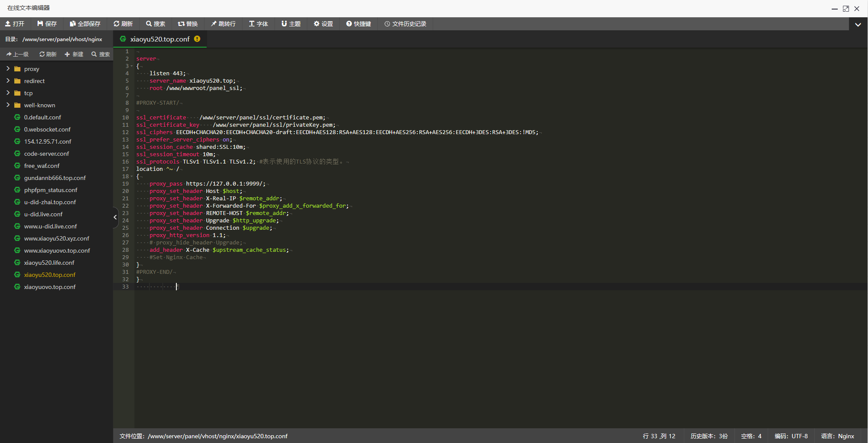Open xiaoyuovo.top.conf file
Image resolution: width=868 pixels, height=443 pixels.
(50, 287)
